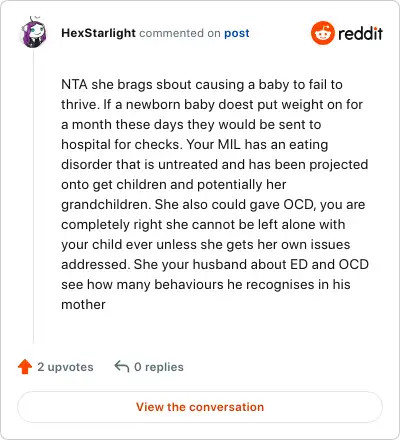Click the "2 upvotes" count label
The width and height of the screenshot is (400, 440).
tap(65, 367)
